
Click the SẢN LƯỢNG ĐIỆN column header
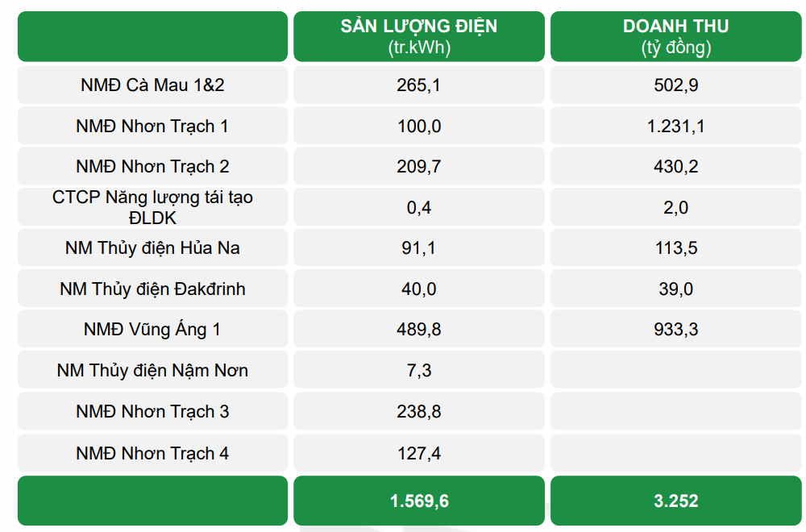coord(419,36)
